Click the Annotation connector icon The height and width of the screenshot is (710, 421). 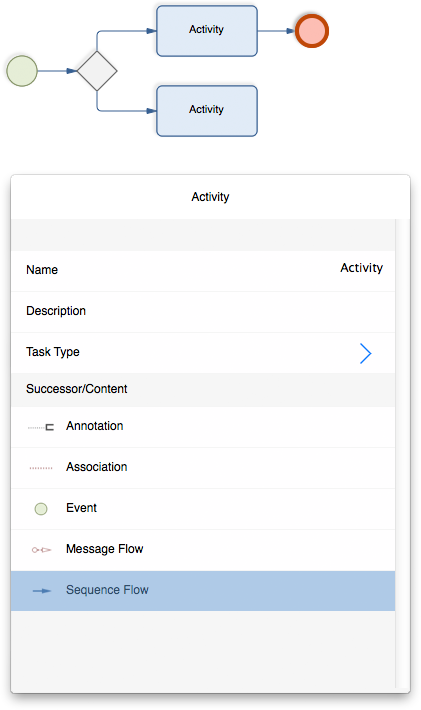pyautogui.click(x=41, y=427)
